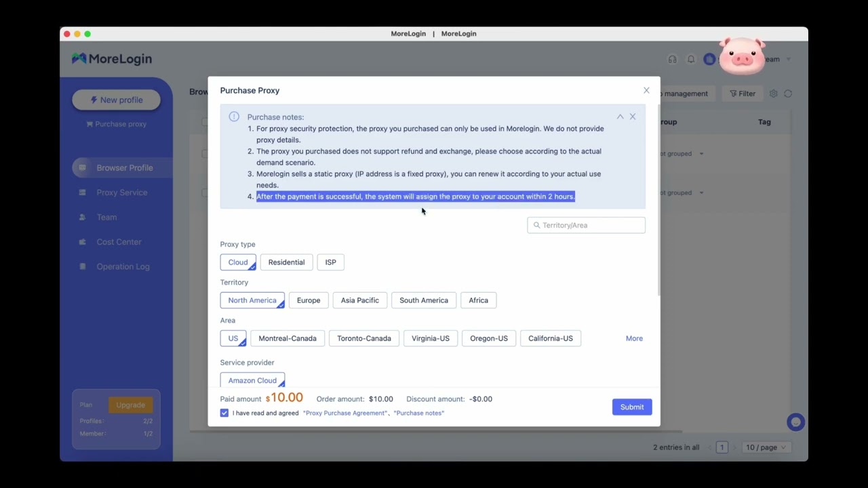Toggle the agreement checkbox
The height and width of the screenshot is (488, 868).
pos(224,413)
